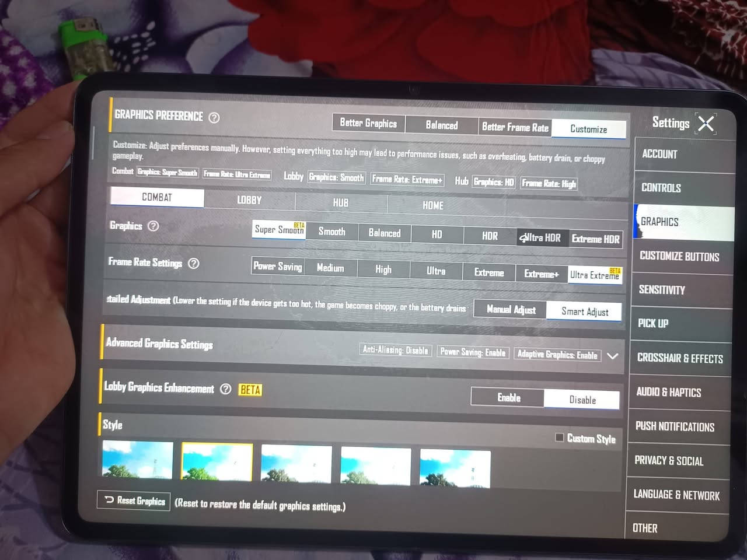This screenshot has width=747, height=560.
Task: Choose Smooth graphics quality
Action: (332, 232)
